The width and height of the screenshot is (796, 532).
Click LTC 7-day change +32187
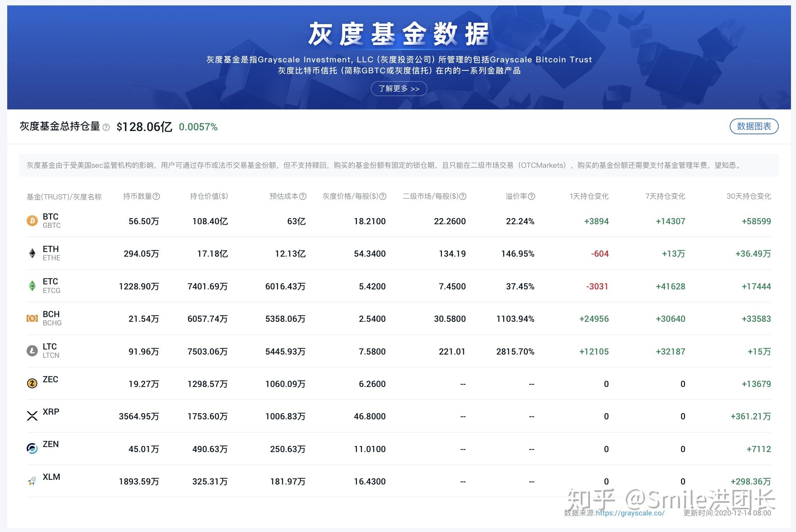tap(671, 352)
